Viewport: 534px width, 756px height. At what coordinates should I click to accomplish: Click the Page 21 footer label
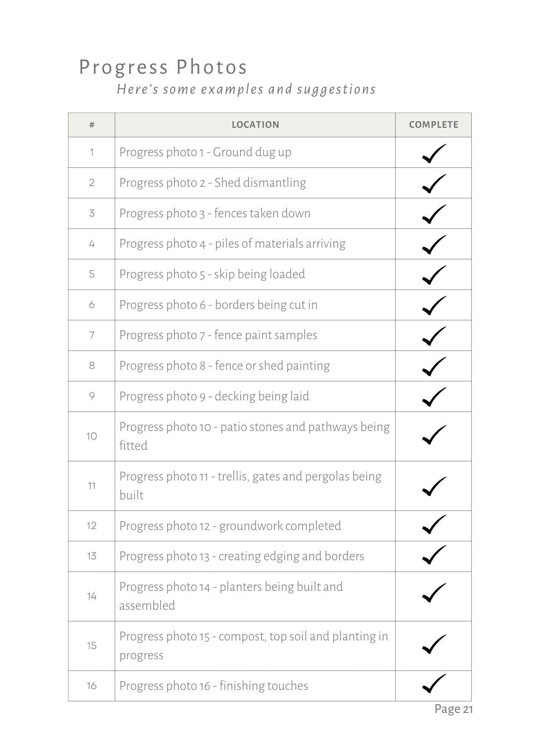453,709
